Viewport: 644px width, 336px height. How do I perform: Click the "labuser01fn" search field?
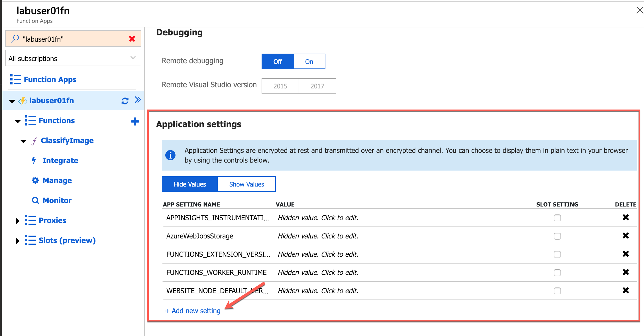[x=73, y=39]
